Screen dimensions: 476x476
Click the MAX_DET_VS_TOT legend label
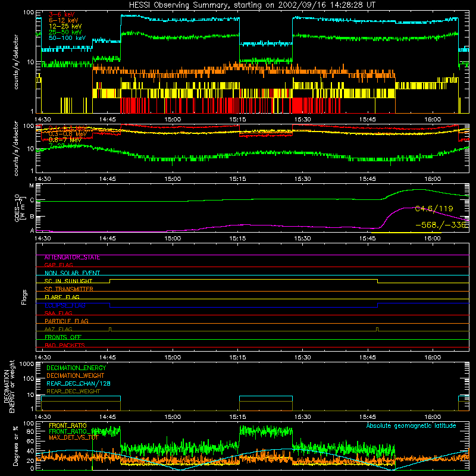point(74,437)
